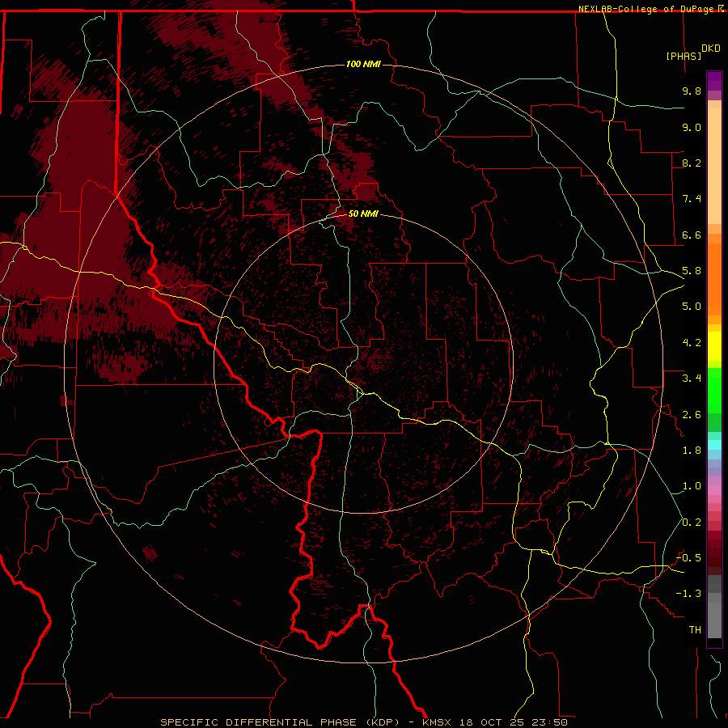The image size is (728, 728).
Task: Click the 50 NMI range ring label
Action: [363, 214]
